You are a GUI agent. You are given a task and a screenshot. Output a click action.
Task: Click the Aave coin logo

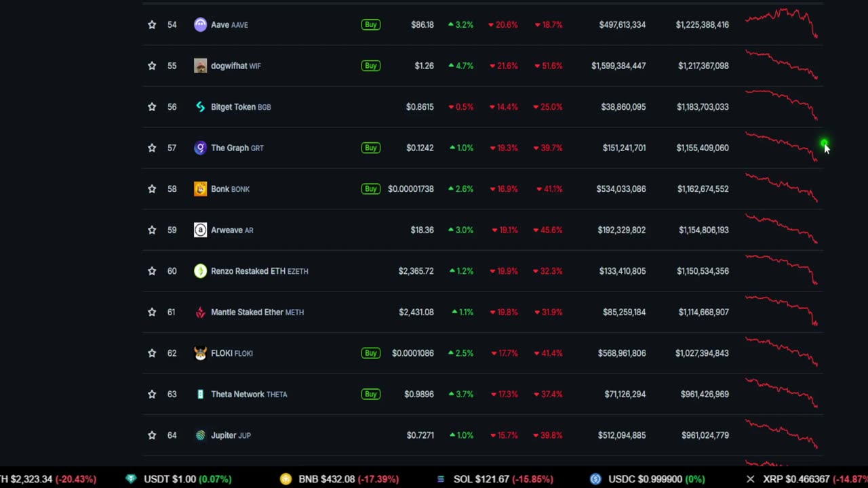pos(200,24)
